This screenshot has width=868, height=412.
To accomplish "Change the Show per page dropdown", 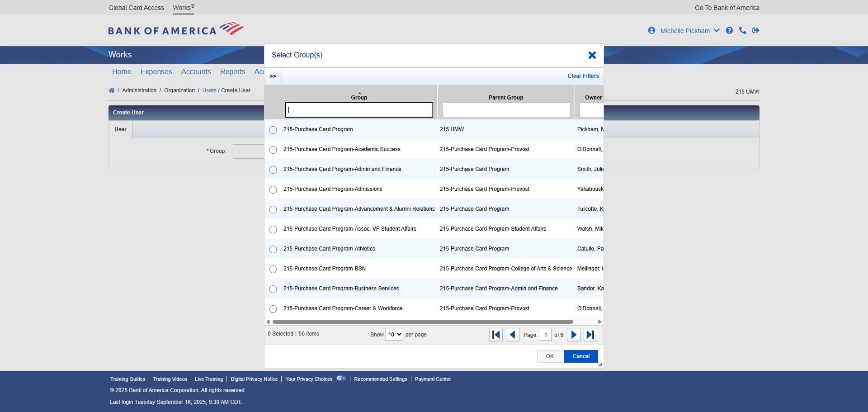I will [x=394, y=335].
